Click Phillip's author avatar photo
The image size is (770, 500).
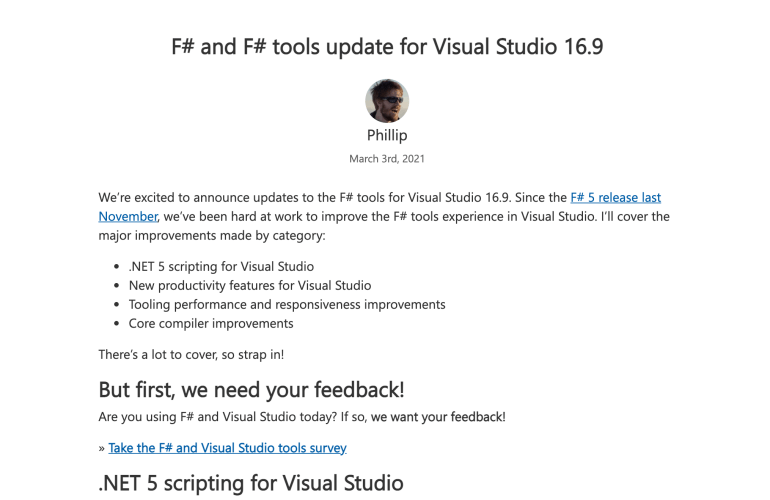386,101
